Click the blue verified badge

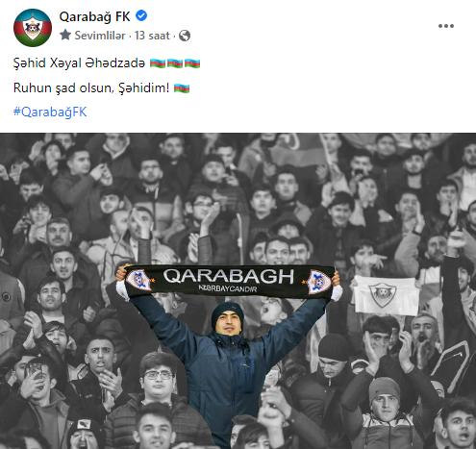coord(141,15)
